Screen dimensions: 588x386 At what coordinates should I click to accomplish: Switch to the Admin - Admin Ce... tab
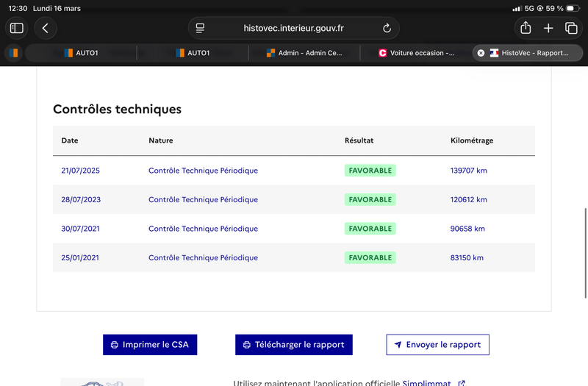pyautogui.click(x=303, y=53)
